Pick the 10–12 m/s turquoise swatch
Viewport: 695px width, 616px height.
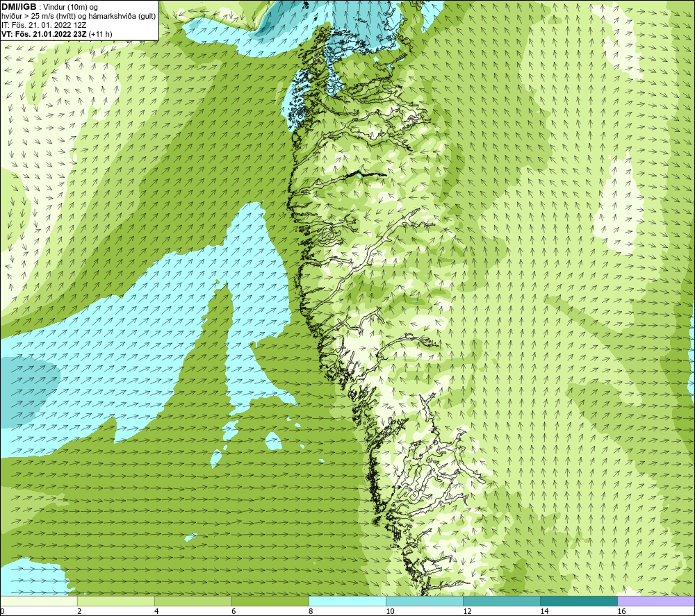pos(424,601)
